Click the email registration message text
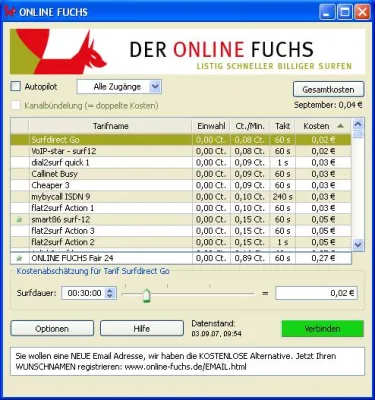 [176, 362]
